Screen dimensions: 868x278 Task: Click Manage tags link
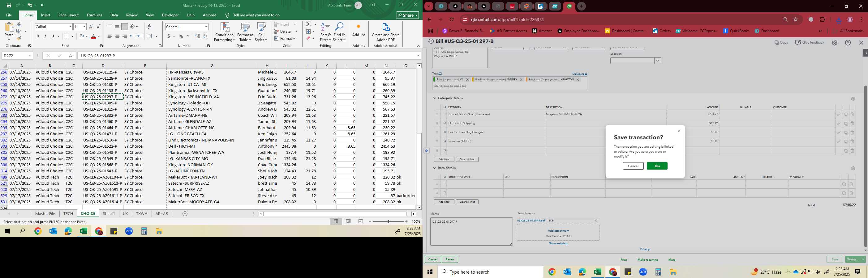pyautogui.click(x=580, y=74)
